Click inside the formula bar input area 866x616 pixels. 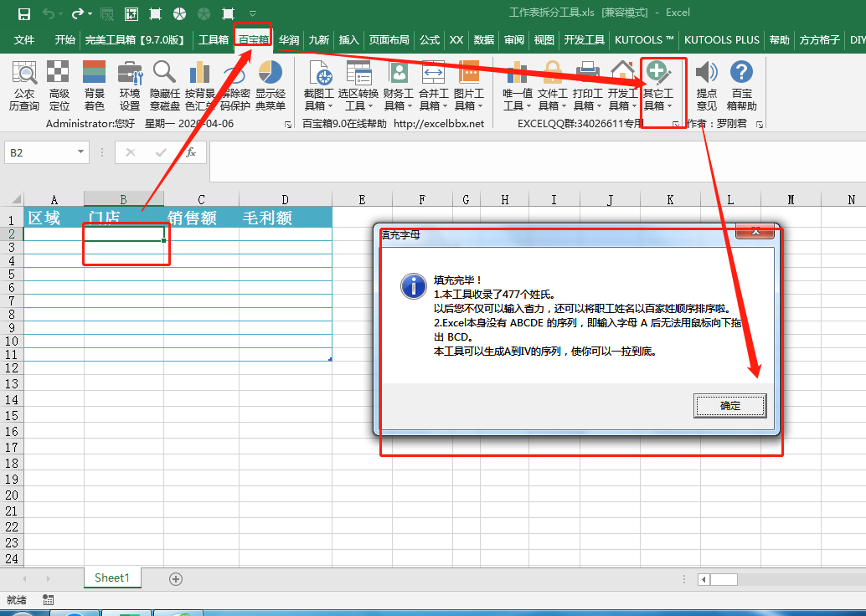(538, 162)
